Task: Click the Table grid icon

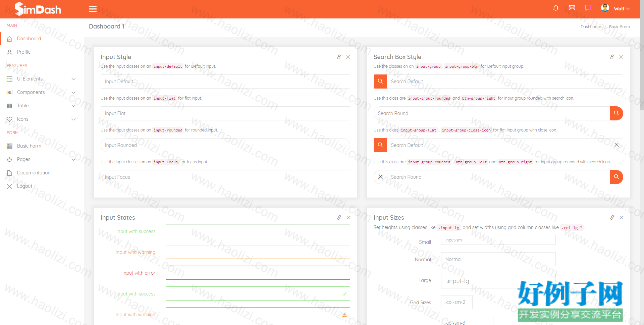Action: pos(9,106)
